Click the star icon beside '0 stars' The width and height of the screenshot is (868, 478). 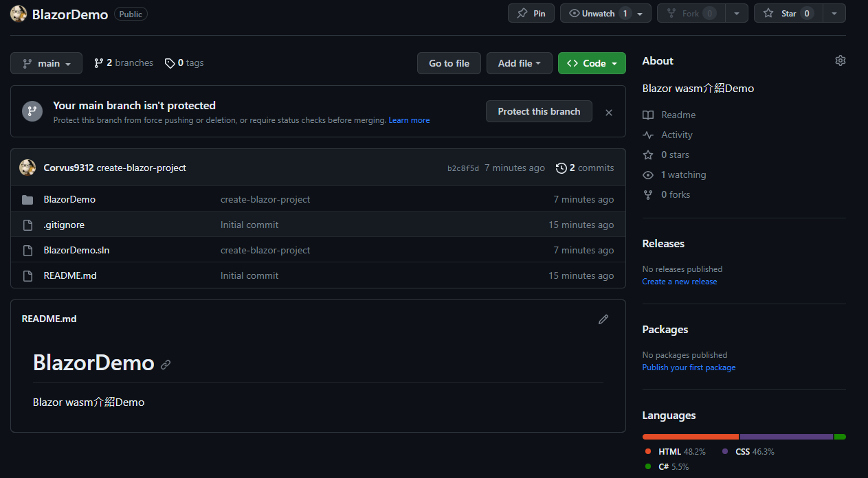647,155
